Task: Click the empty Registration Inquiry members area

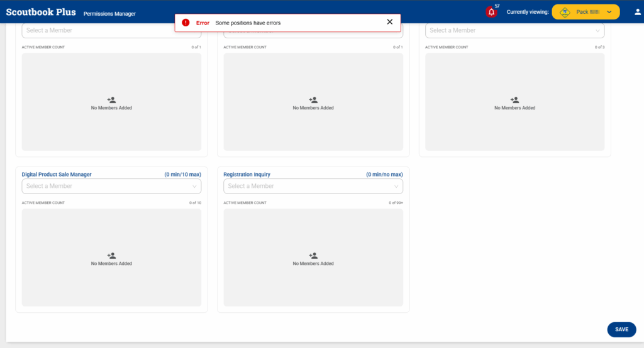Action: pos(313,283)
